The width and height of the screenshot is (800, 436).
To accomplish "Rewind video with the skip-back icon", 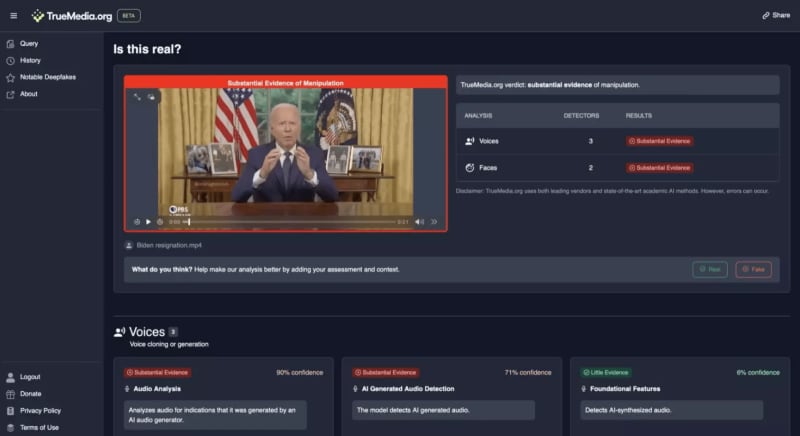I will click(x=137, y=222).
